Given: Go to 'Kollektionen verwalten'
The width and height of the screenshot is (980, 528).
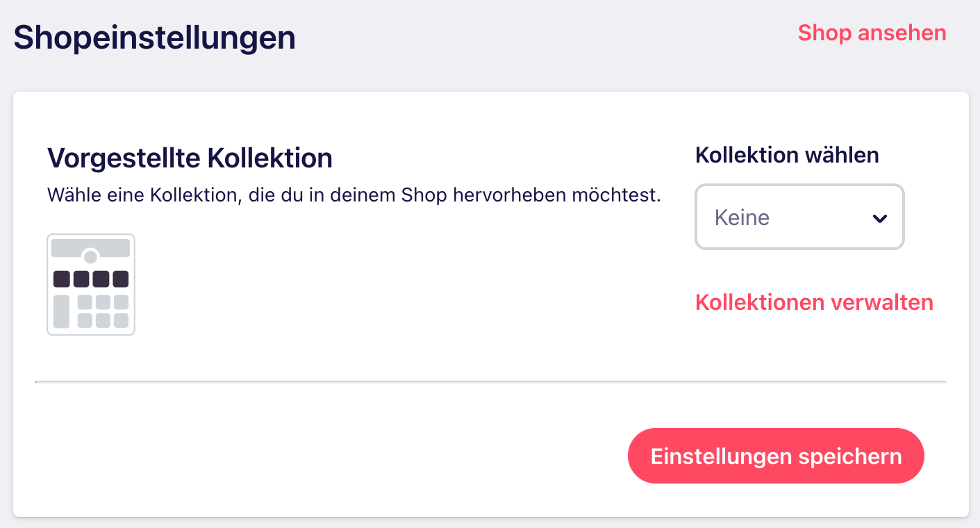Looking at the screenshot, I should (x=814, y=302).
